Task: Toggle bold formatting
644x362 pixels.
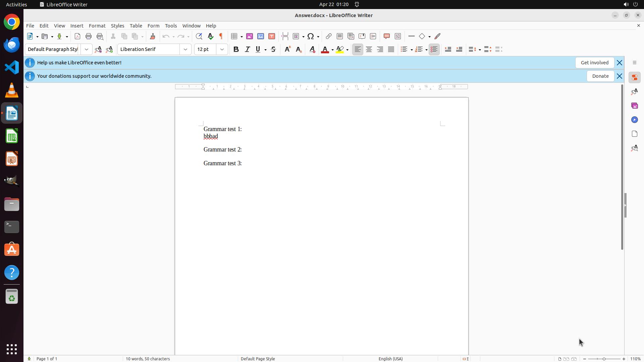Action: point(236,49)
